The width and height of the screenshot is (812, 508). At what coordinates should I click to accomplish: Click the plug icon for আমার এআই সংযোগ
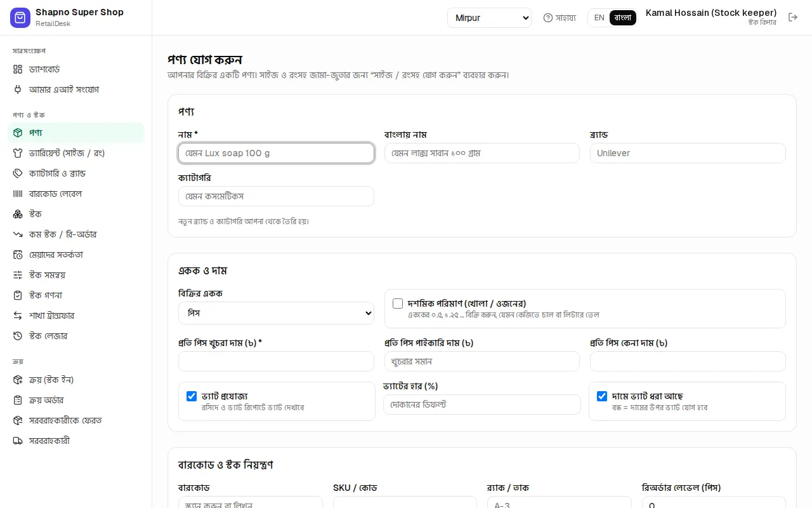click(x=18, y=90)
